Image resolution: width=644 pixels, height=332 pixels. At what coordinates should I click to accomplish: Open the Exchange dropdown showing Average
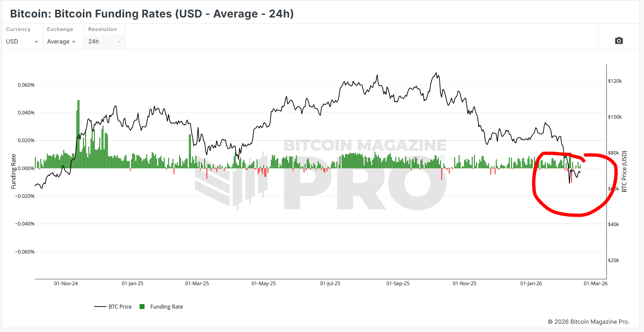click(x=62, y=42)
